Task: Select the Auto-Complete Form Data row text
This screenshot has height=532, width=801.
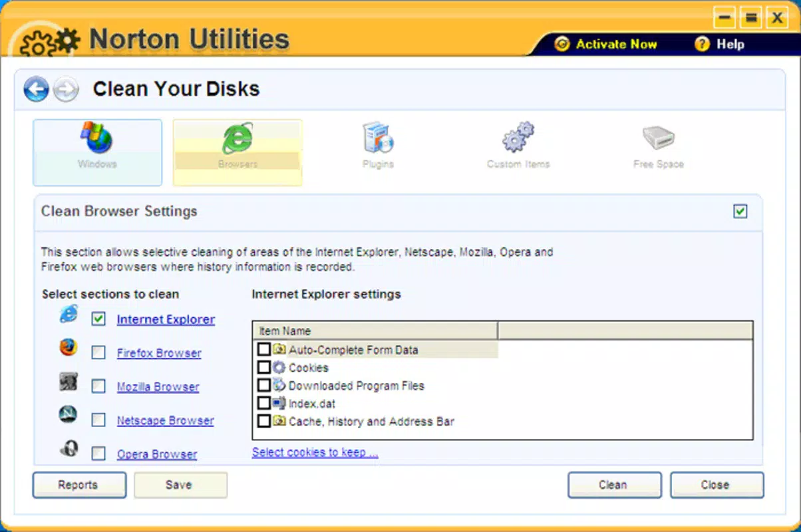Action: pyautogui.click(x=353, y=350)
